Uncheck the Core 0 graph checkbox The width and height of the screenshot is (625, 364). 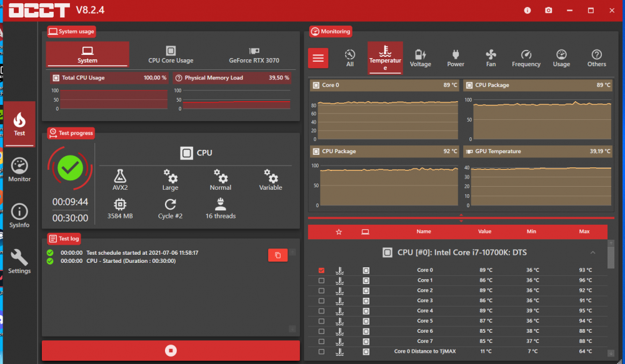point(321,270)
